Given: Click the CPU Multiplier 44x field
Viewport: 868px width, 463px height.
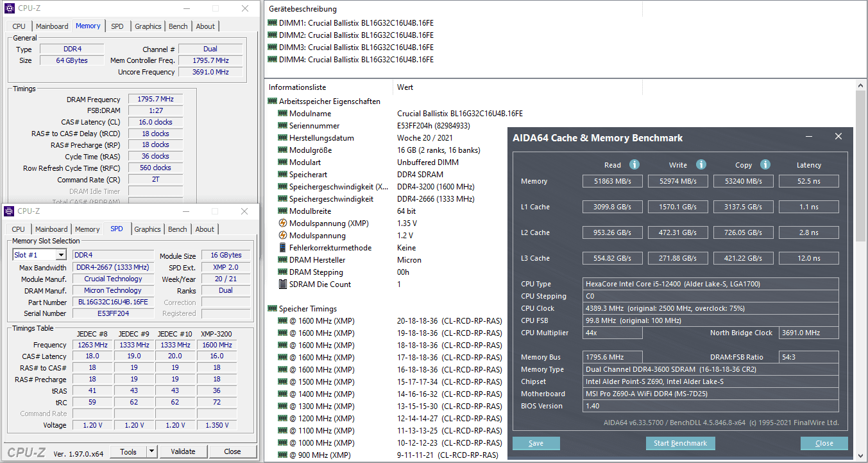Looking at the screenshot, I should 613,333.
